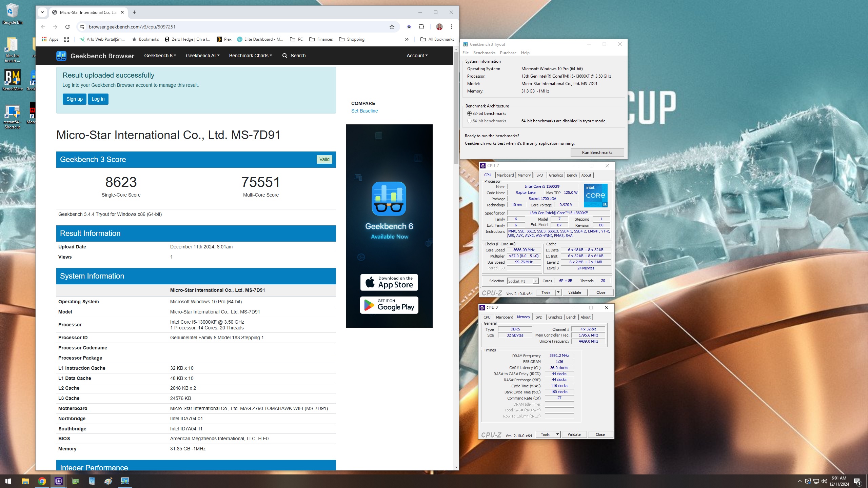Open a new Chrome tab

135,12
